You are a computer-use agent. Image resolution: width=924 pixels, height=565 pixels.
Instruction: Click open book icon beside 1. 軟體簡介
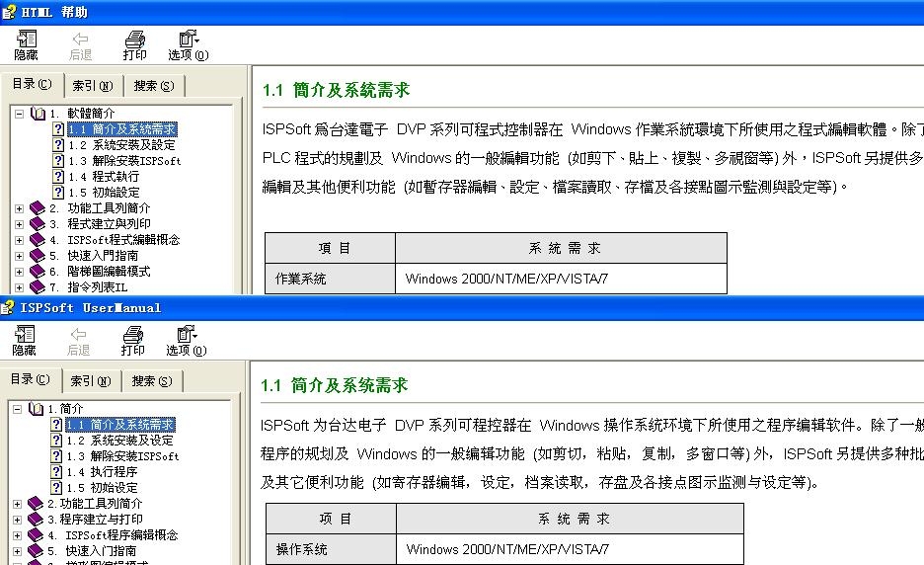click(38, 114)
